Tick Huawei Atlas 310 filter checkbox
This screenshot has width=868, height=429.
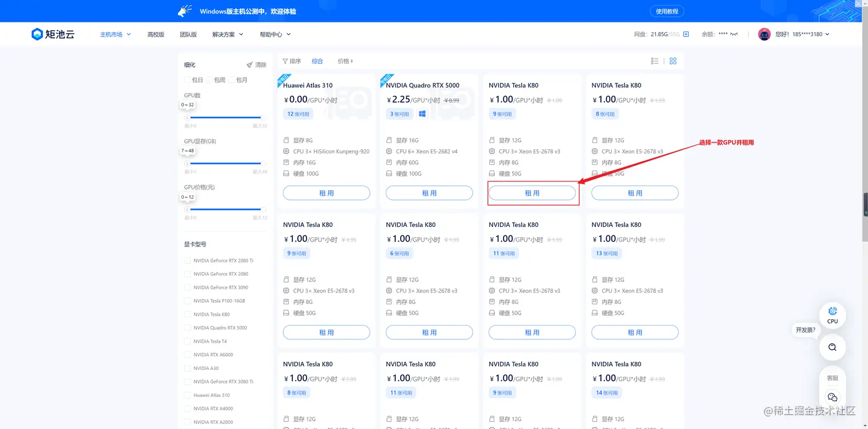pyautogui.click(x=187, y=395)
